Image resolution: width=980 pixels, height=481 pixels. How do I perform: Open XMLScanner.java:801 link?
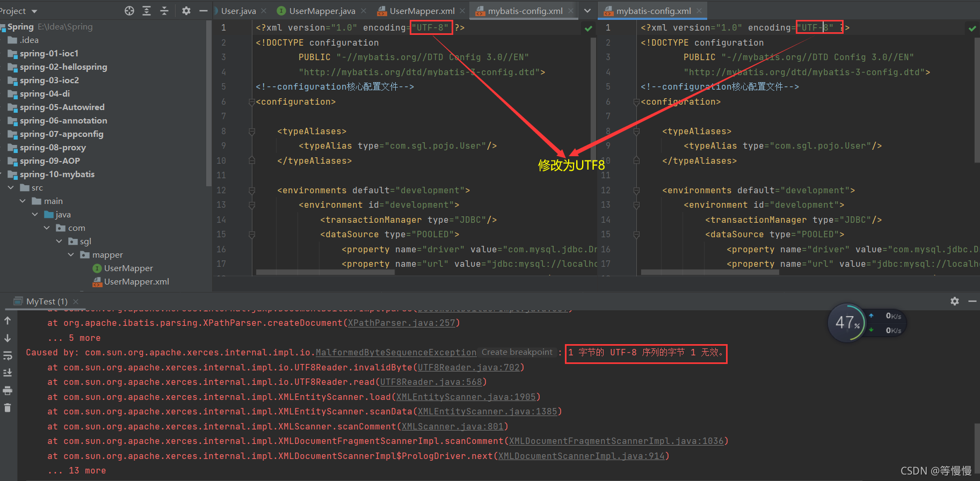coord(453,427)
